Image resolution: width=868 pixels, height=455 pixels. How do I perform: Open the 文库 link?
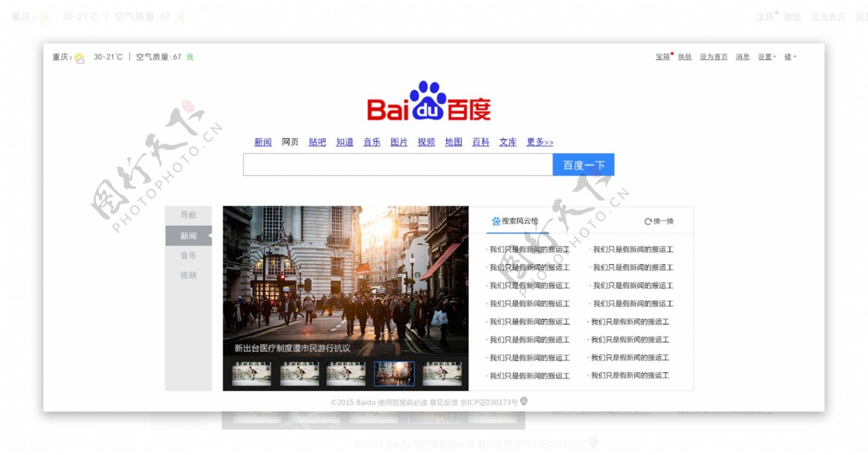(x=508, y=142)
